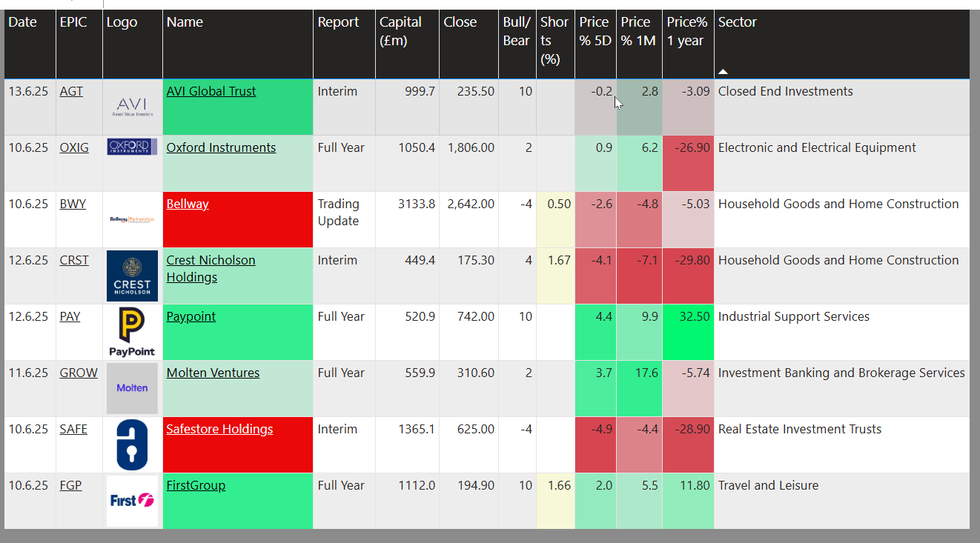980x543 pixels.
Task: Open the Safestore Holdings link
Action: point(219,429)
